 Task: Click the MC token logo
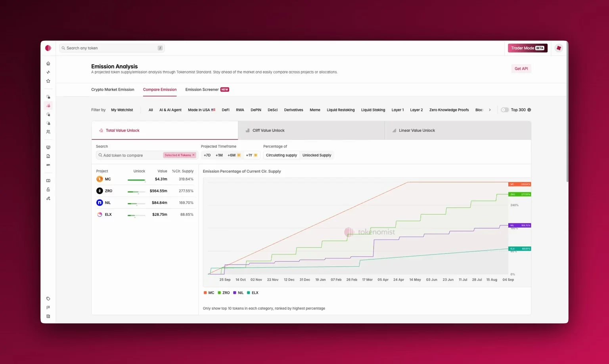[100, 179]
